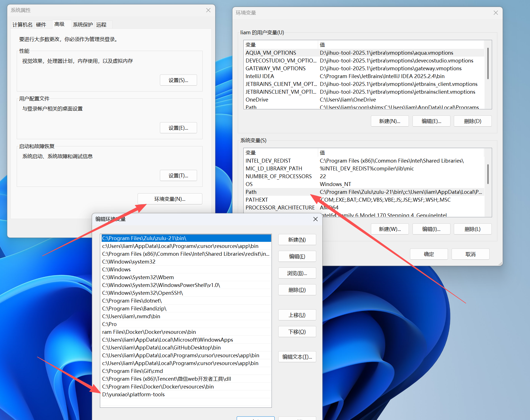This screenshot has height=420, width=530.
Task: Open startup and recovery 设置(T) button
Action: (x=178, y=176)
